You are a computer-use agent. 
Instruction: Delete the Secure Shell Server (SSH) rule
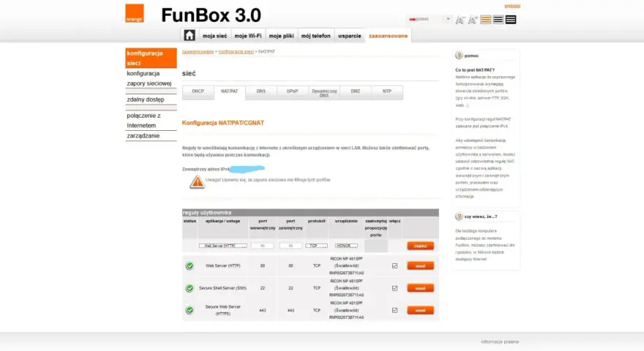coord(420,288)
